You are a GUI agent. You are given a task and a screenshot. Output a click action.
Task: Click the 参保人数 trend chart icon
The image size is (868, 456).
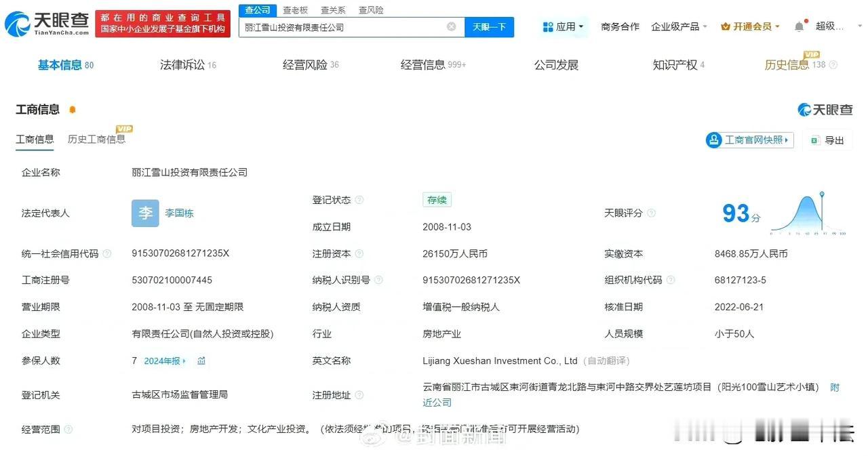click(x=201, y=361)
